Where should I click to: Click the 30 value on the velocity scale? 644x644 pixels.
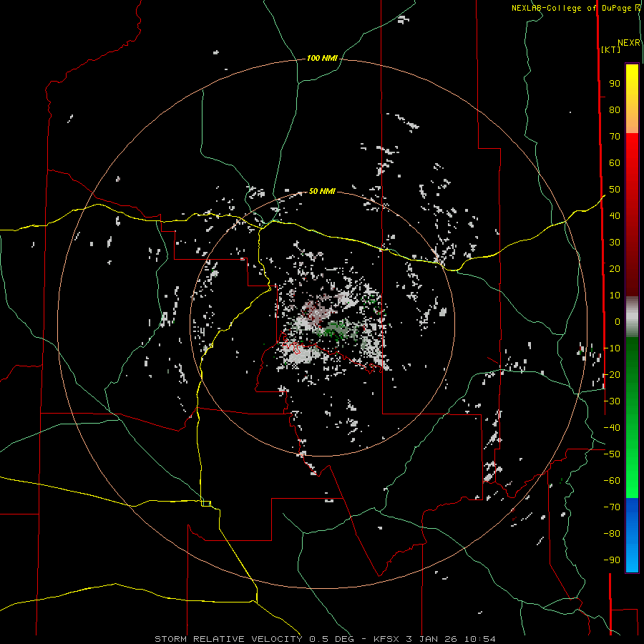[x=615, y=243]
